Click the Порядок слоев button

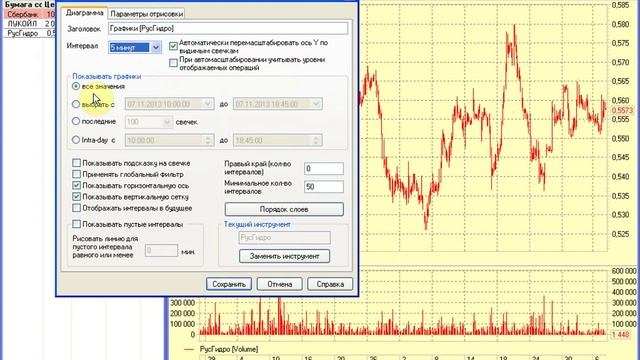tap(284, 209)
